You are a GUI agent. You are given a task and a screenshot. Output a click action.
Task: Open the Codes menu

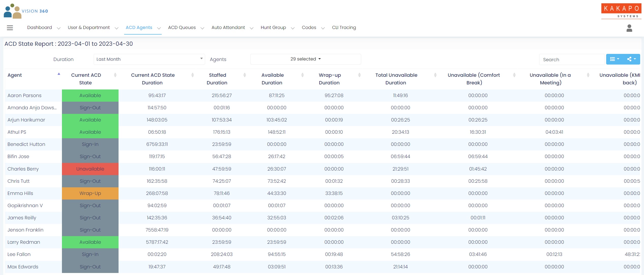(309, 27)
